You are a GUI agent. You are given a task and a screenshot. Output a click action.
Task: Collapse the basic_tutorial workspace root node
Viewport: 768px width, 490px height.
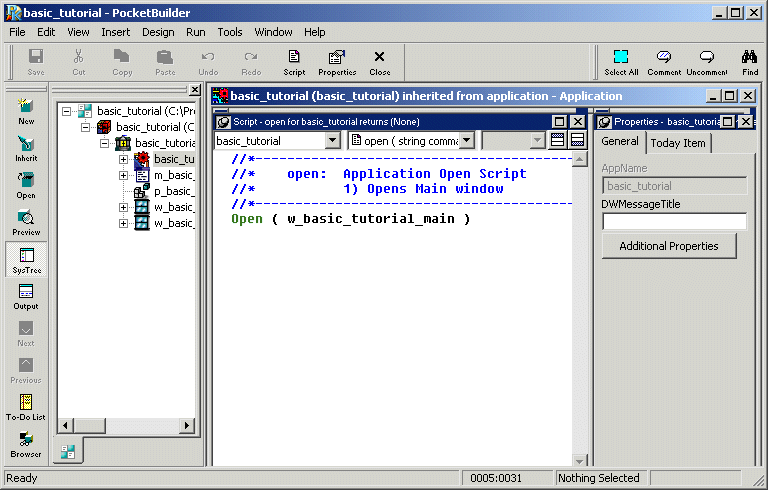point(67,111)
